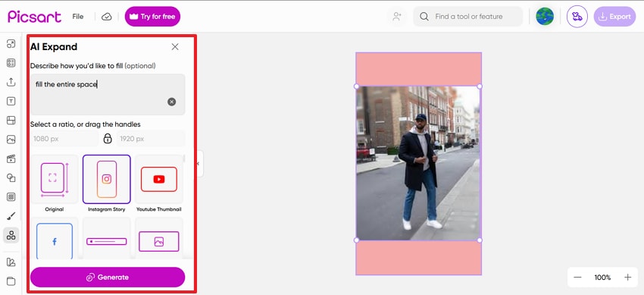Click the top-left image handle
The height and width of the screenshot is (295, 644).
pos(357,86)
